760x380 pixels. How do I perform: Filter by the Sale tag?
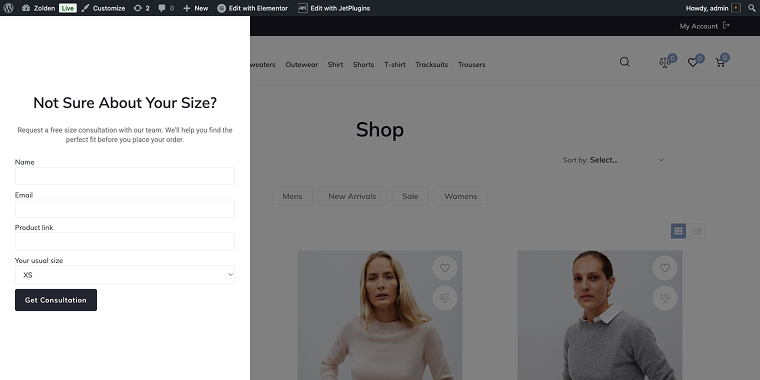410,196
